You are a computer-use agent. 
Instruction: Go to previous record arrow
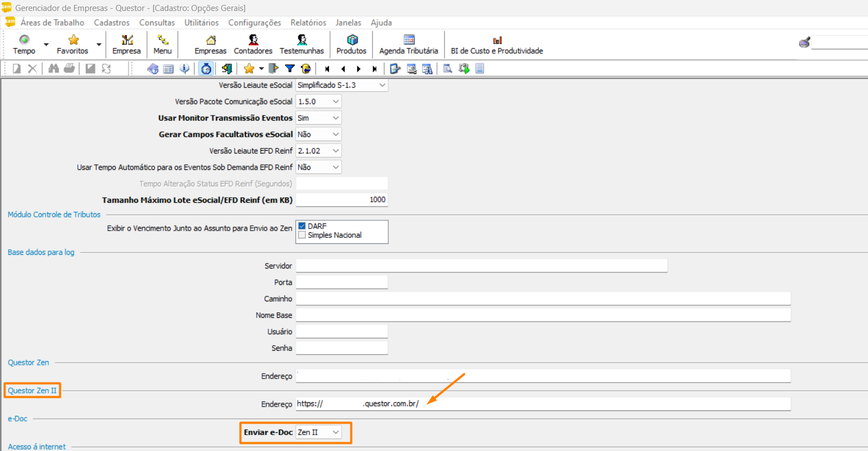coord(343,68)
